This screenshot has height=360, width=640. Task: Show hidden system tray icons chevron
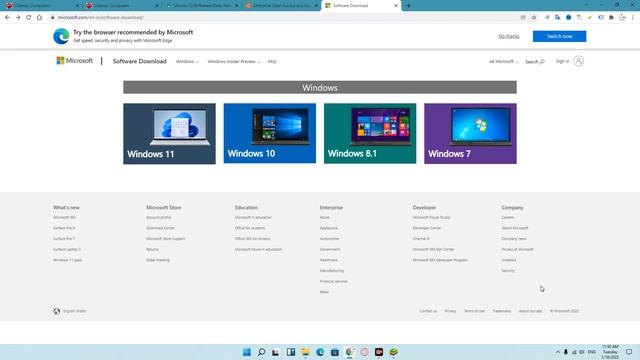[558, 352]
